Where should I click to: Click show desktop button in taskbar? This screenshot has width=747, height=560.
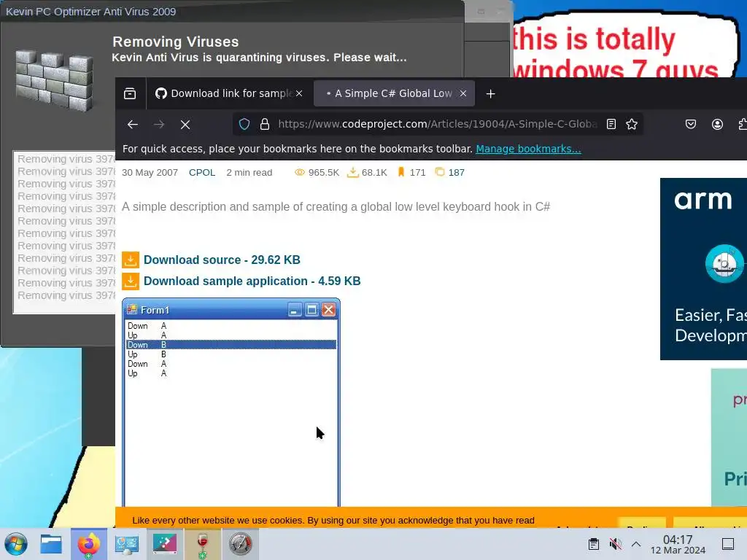(728, 544)
